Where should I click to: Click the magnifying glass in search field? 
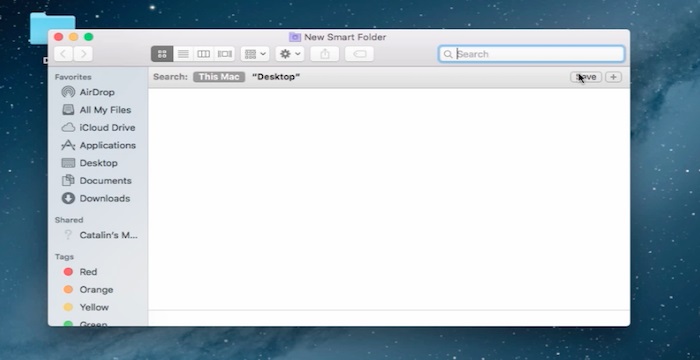pos(448,54)
